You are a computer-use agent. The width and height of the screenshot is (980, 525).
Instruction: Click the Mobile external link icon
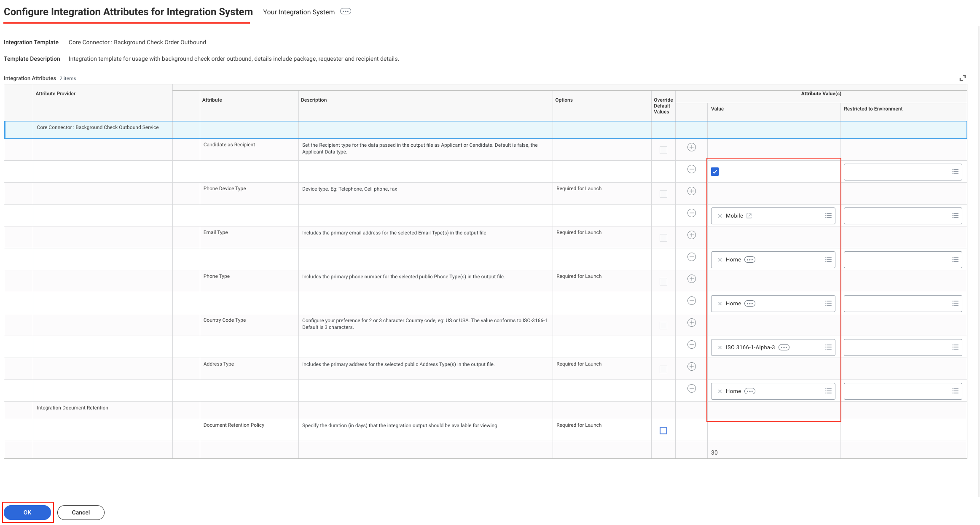pyautogui.click(x=749, y=216)
